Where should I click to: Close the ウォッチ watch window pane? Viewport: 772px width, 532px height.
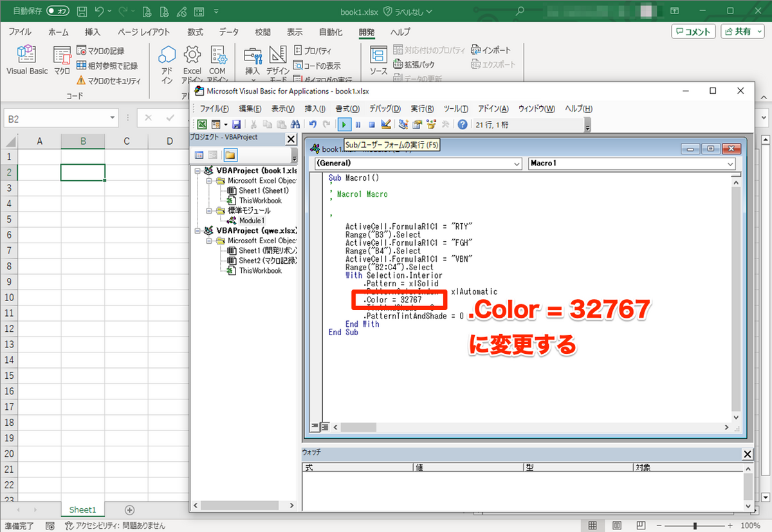pos(747,454)
